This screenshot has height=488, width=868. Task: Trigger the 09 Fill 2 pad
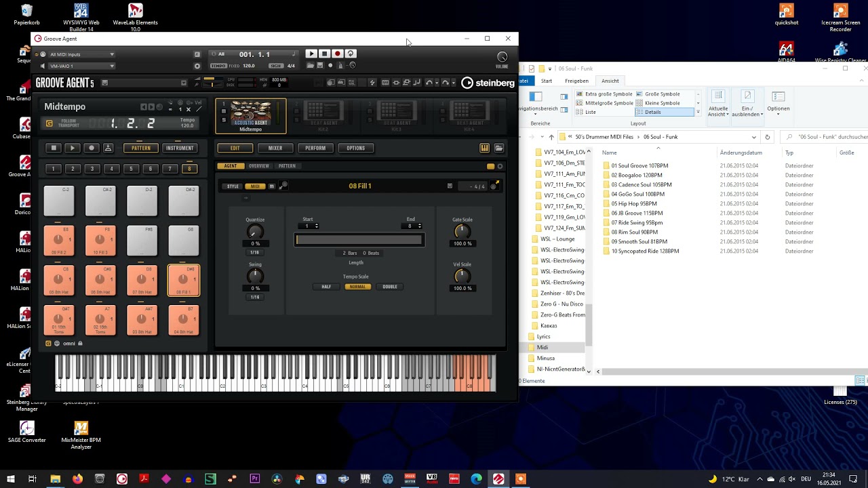point(58,241)
